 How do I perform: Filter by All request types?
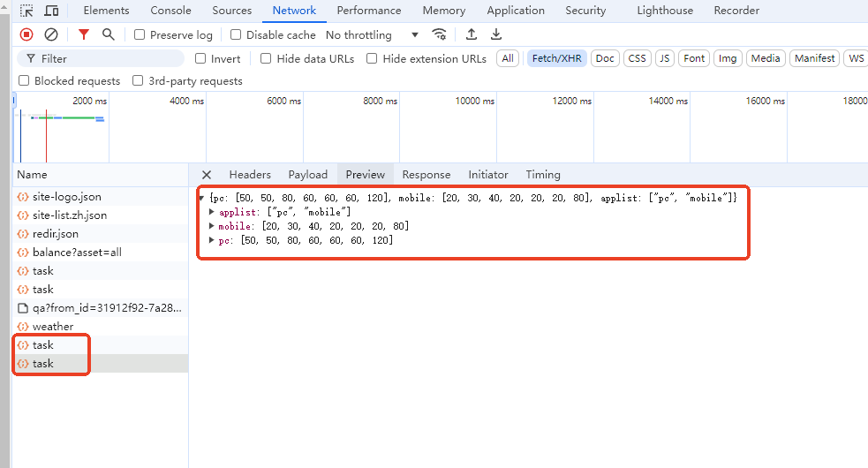(x=508, y=58)
